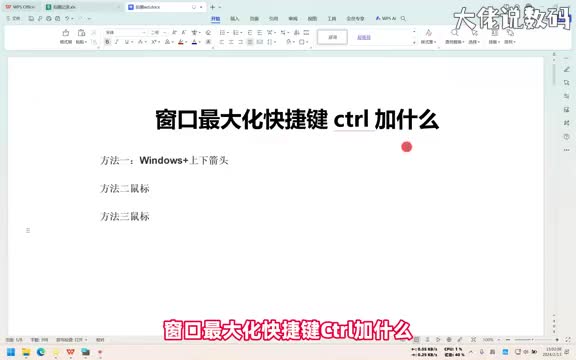Click the undo arrow icon
This screenshot has height=360, width=576.
click(x=67, y=18)
